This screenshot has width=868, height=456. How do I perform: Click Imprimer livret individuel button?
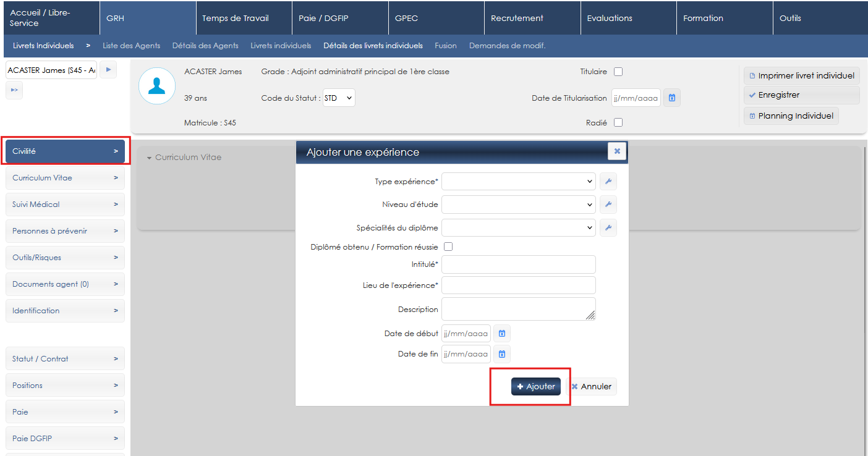click(801, 75)
